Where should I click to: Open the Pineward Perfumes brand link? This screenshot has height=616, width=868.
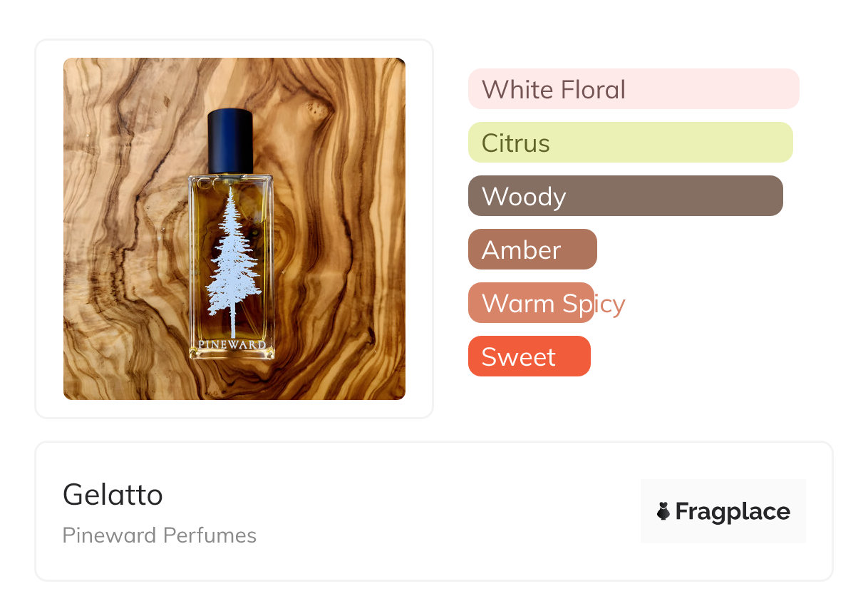159,535
